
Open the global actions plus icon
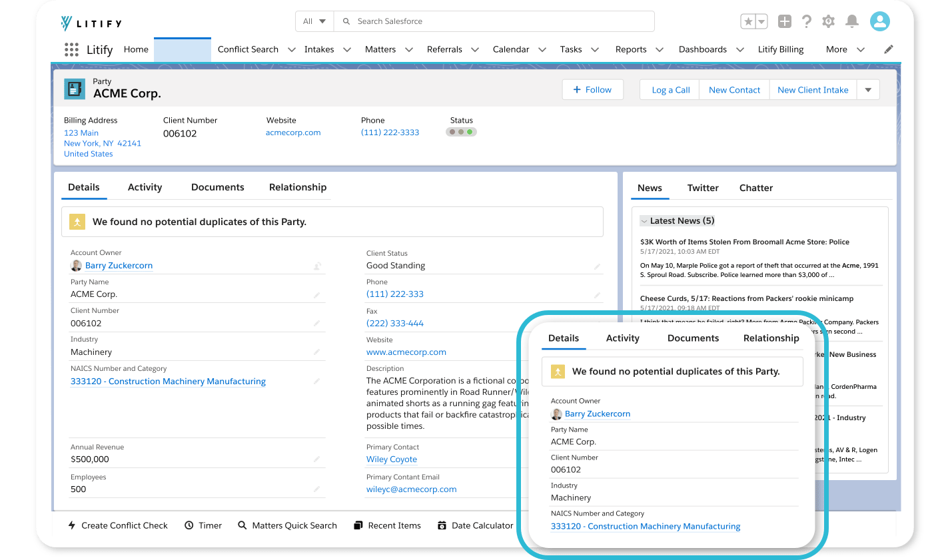785,21
